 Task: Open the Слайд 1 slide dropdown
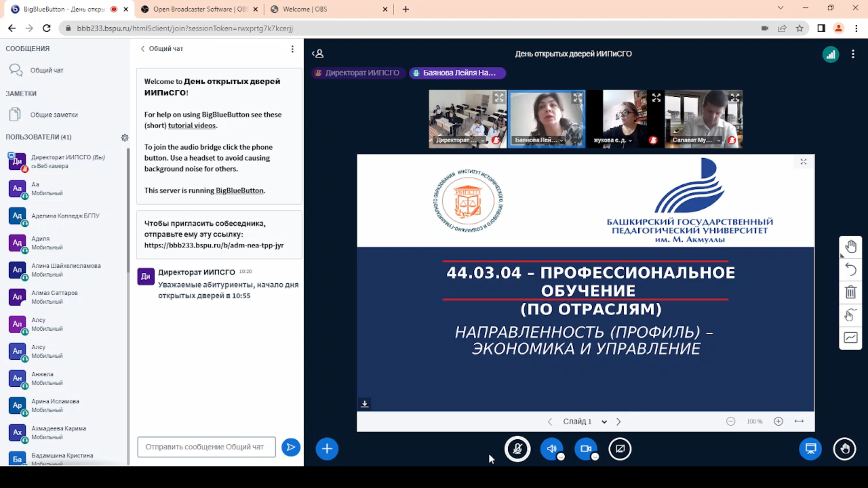click(x=584, y=422)
